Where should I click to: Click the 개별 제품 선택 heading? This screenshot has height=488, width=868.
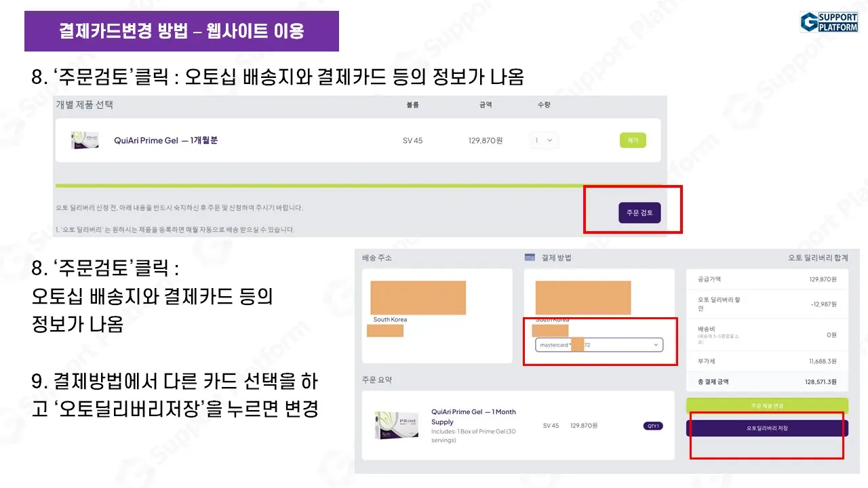[x=85, y=105]
